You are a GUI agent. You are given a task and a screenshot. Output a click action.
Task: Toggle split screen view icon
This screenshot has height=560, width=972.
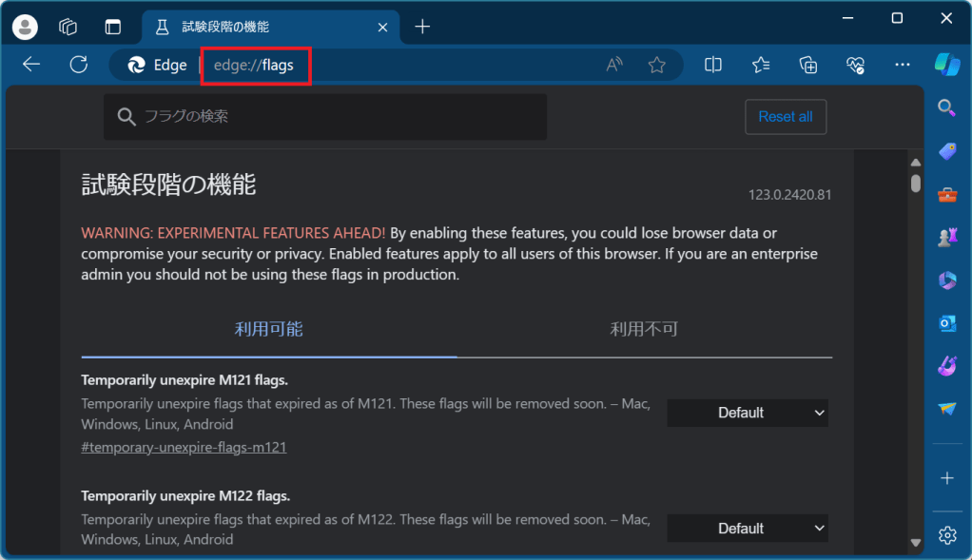coord(713,65)
